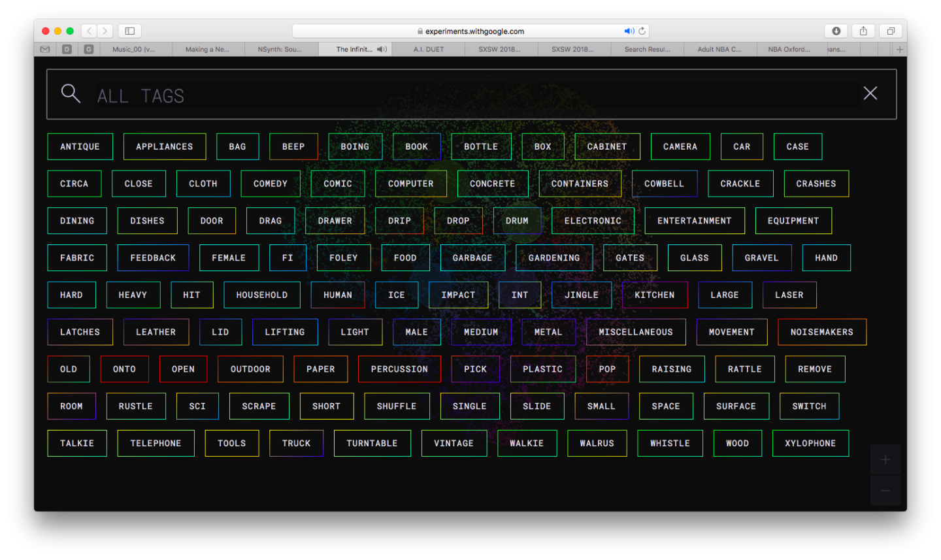Switch to the A.I. DUET tab
Screen dimensions: 941x560
427,48
